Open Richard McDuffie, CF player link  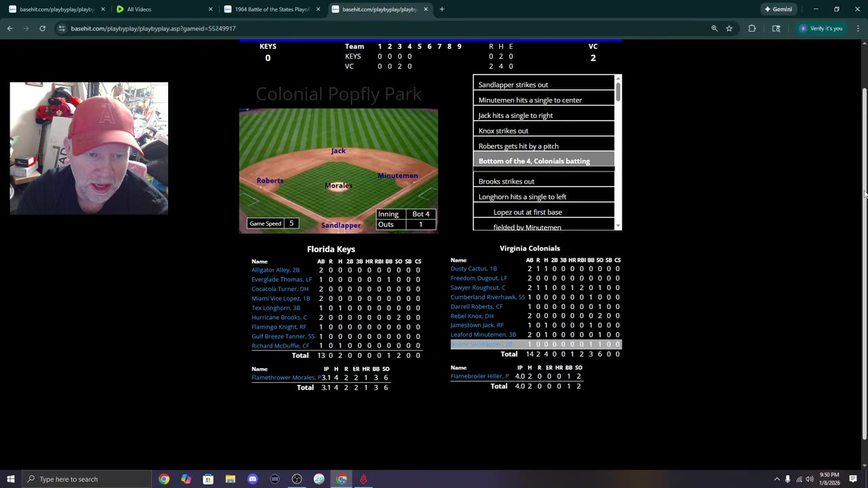tap(281, 346)
